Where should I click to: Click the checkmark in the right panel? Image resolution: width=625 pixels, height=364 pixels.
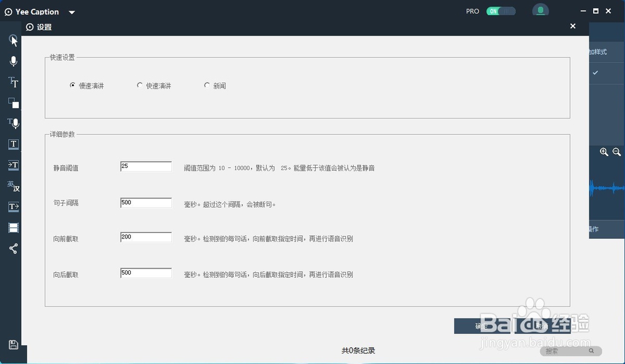coord(595,72)
